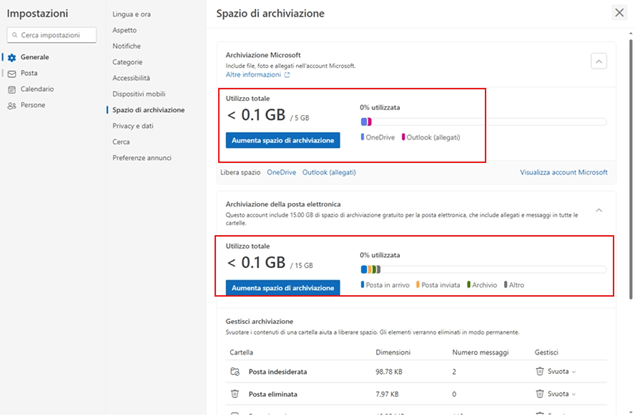The width and height of the screenshot is (635, 416).
Task: Open Svuota dropdown for Posta eliminata
Action: pyautogui.click(x=555, y=394)
